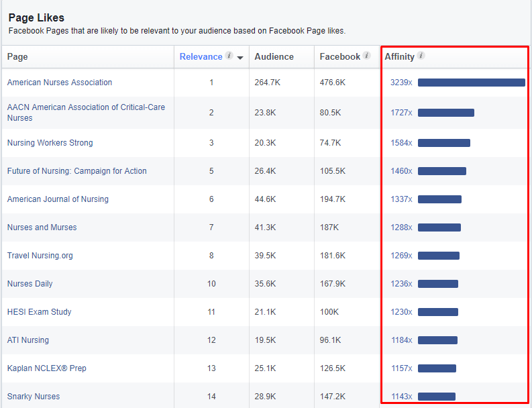Open the HESI Exam Study page

coord(40,311)
